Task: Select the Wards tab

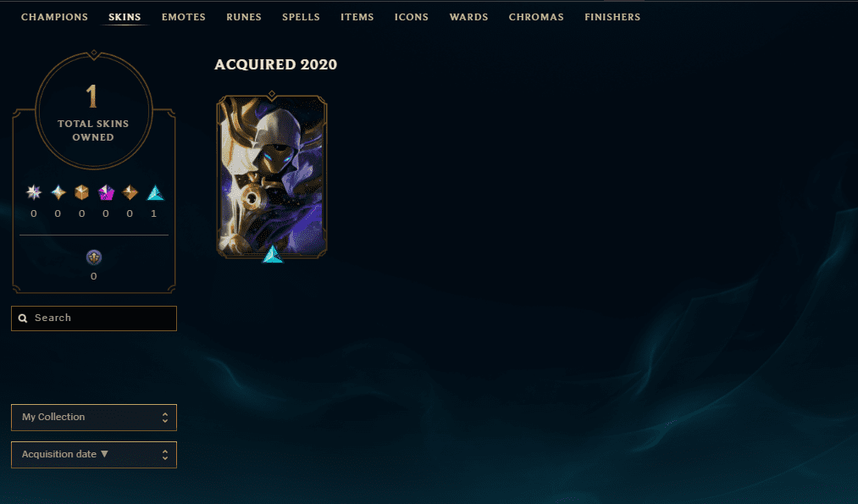Action: click(469, 17)
